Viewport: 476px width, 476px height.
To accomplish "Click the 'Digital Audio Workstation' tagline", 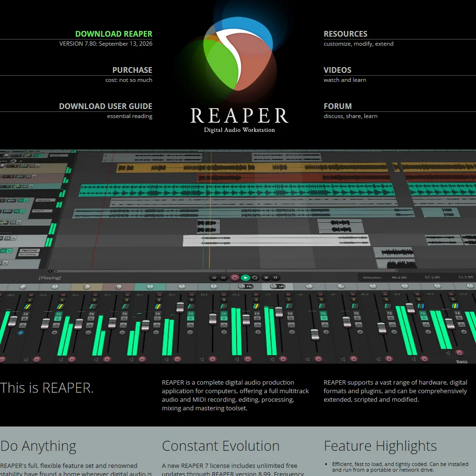I will click(x=239, y=130).
